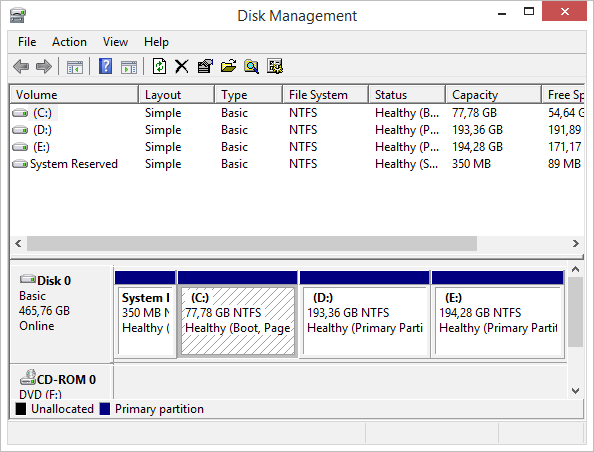594x452 pixels.
Task: Click the 77,78 GB capacity cell
Action: pos(474,113)
